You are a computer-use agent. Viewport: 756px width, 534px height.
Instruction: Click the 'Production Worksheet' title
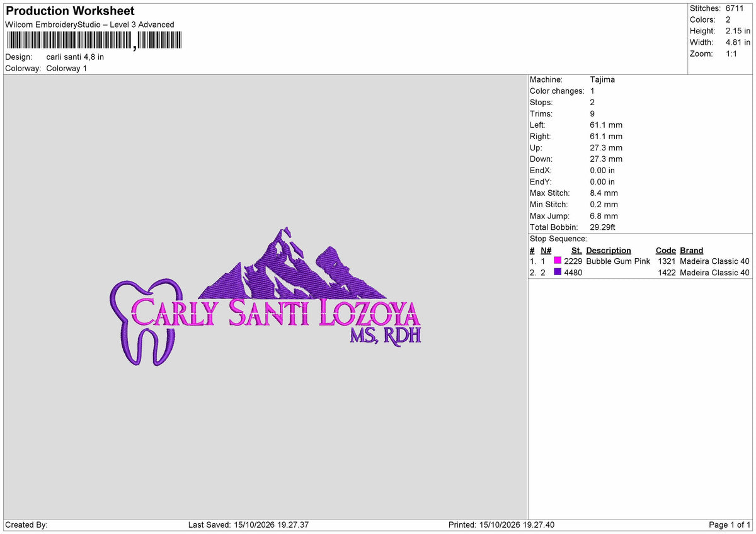(x=70, y=11)
